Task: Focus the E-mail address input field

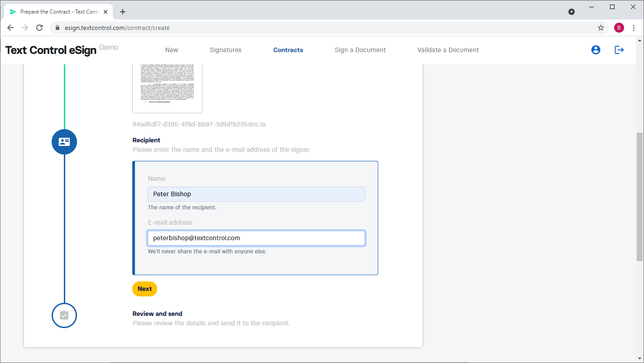Action: click(256, 238)
